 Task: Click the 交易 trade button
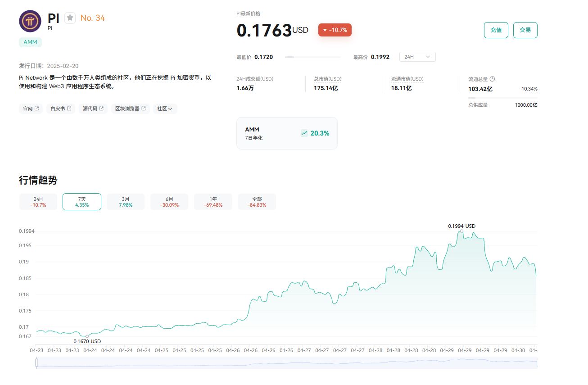coord(525,30)
